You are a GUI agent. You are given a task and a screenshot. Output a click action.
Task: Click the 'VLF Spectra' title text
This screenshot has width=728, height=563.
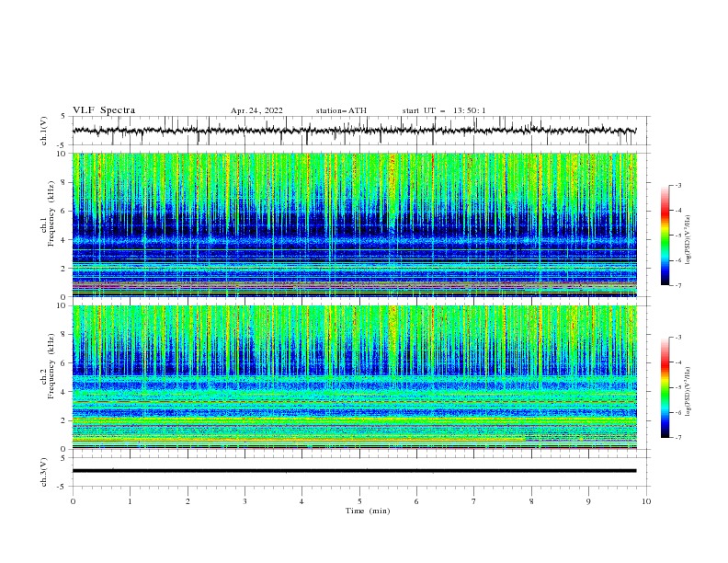point(104,110)
